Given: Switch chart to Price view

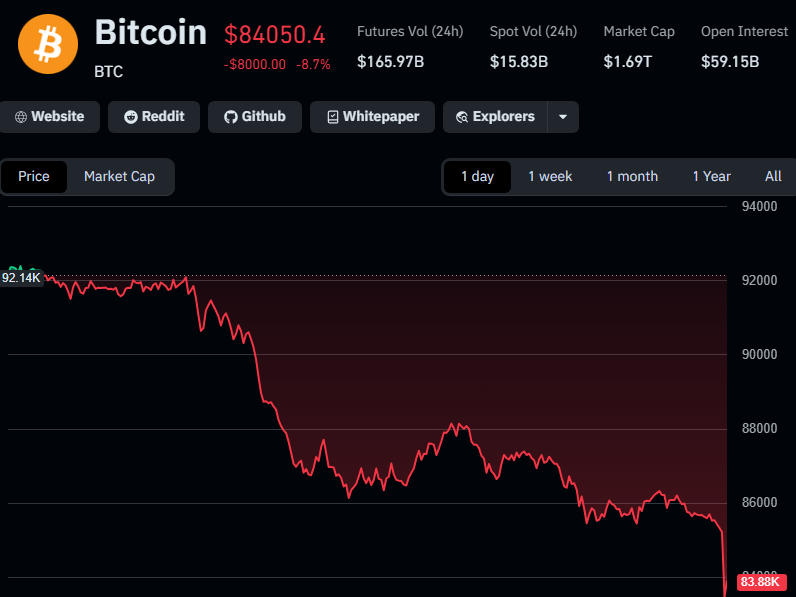Looking at the screenshot, I should click(34, 176).
